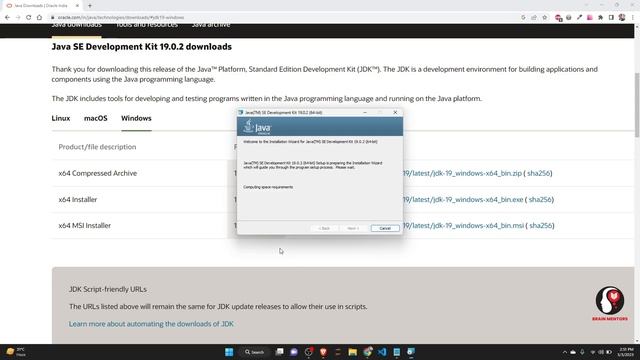Bookmark this page with the star icon
This screenshot has height=360, width=640.
pos(544,18)
